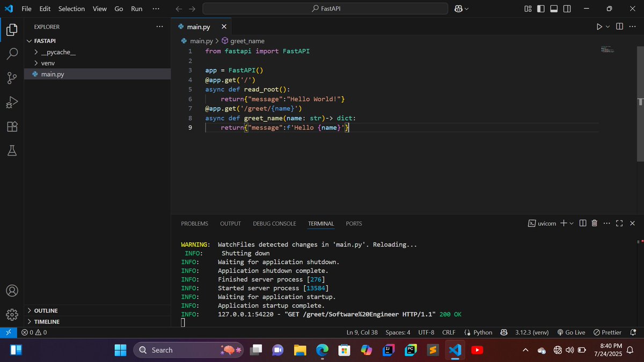Screen dimensions: 644x362
Task: Open Windows Start button in taskbar
Action: 121,350
